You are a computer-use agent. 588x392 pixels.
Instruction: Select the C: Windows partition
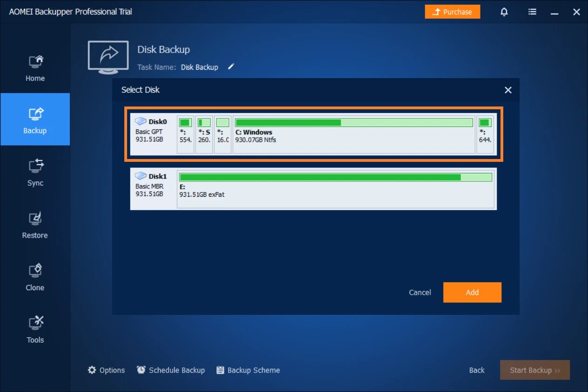point(354,135)
